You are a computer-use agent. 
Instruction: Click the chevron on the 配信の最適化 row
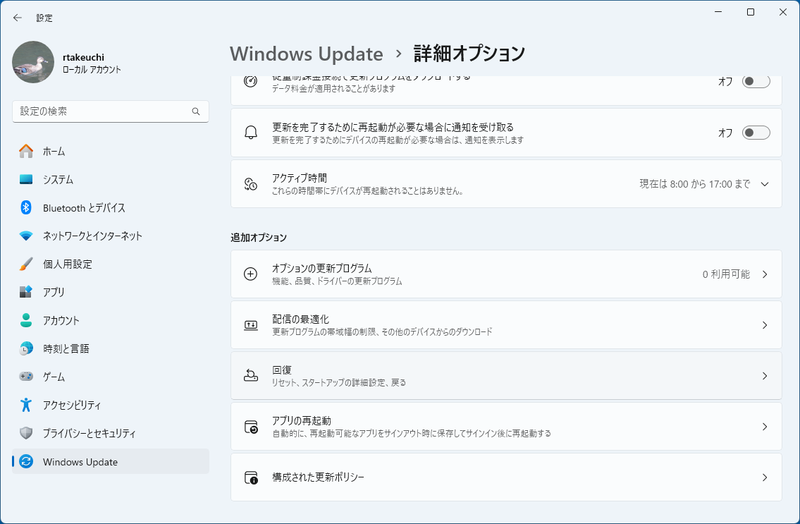[x=764, y=325]
